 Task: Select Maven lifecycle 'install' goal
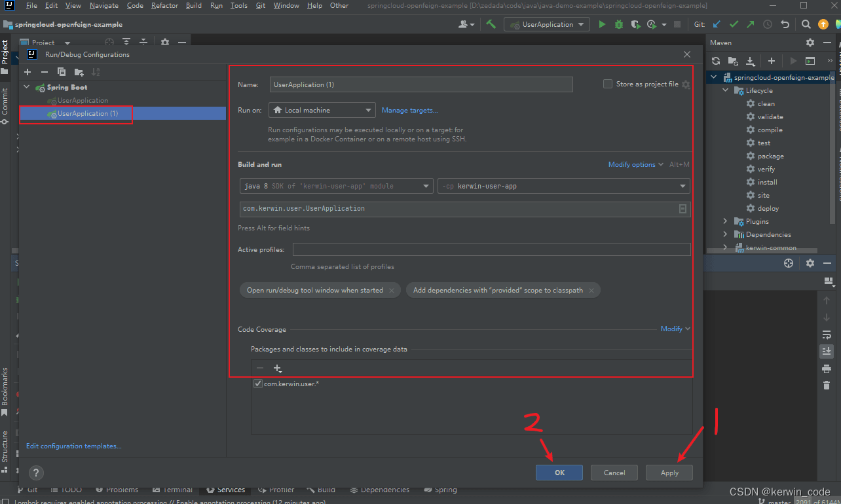tap(767, 182)
